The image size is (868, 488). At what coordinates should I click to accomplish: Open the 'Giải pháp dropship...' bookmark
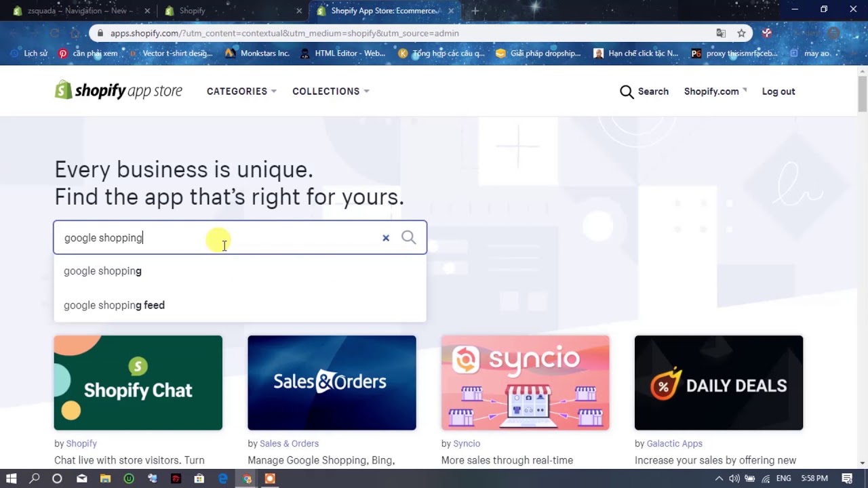coord(538,53)
